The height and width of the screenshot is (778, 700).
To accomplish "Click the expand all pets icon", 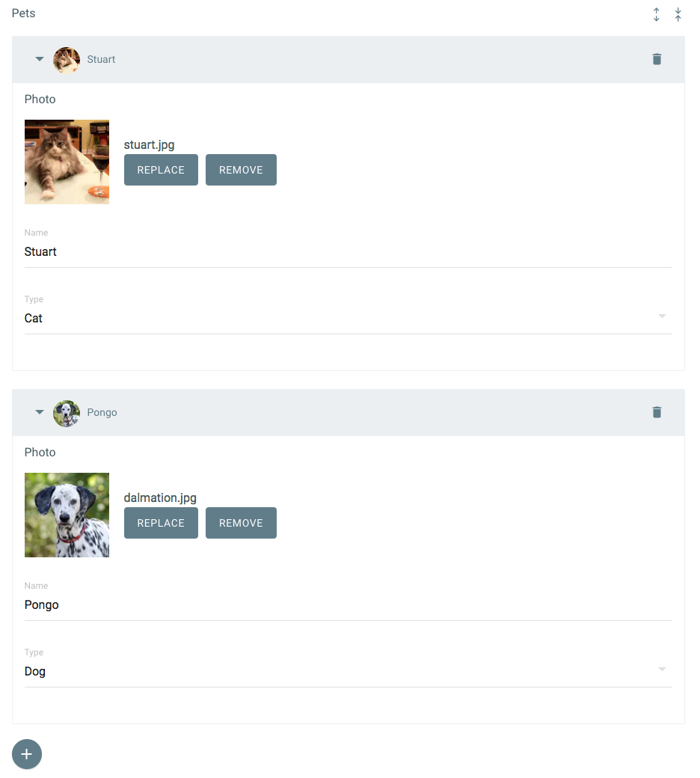I will [x=656, y=14].
